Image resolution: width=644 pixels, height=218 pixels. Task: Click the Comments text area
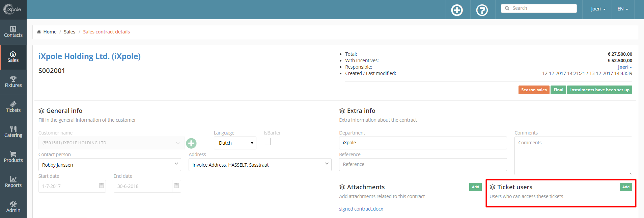[x=573, y=156]
